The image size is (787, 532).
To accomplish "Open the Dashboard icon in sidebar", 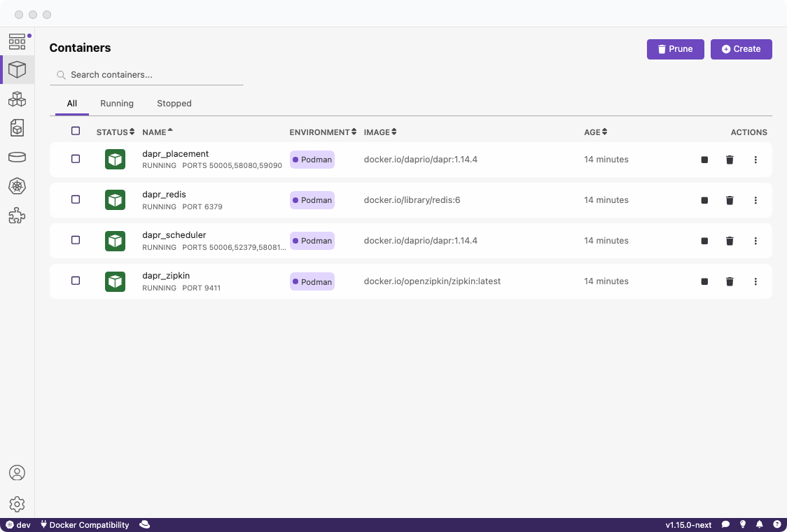I will 17,41.
